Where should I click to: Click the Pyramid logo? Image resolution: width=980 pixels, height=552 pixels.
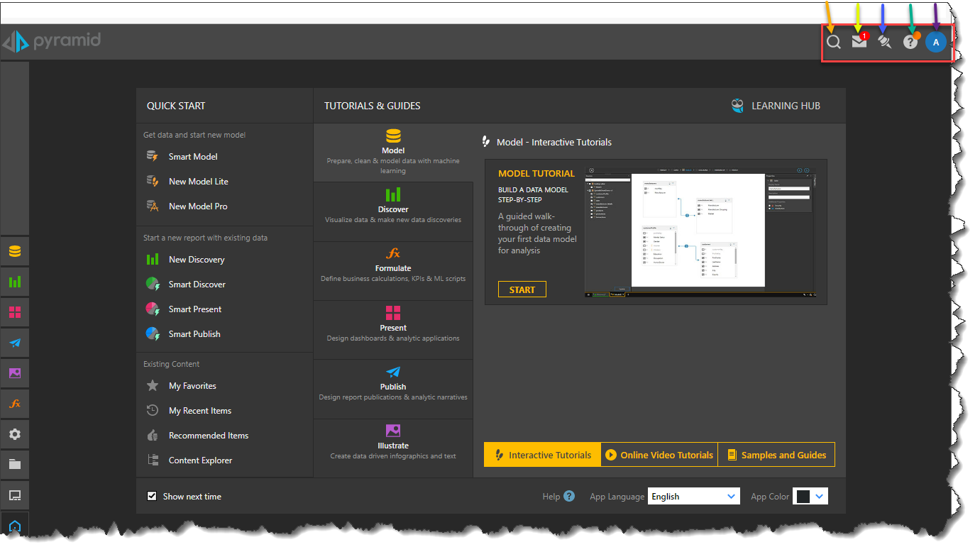point(51,40)
